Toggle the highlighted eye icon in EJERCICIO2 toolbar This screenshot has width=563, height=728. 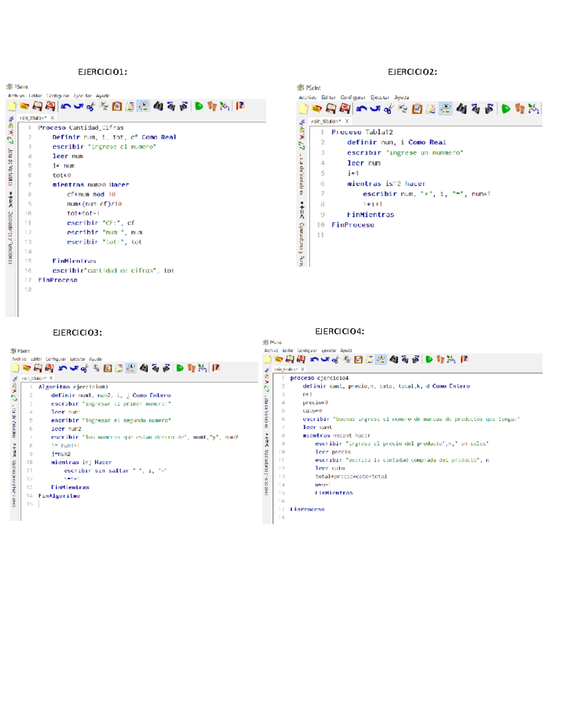click(x=445, y=109)
